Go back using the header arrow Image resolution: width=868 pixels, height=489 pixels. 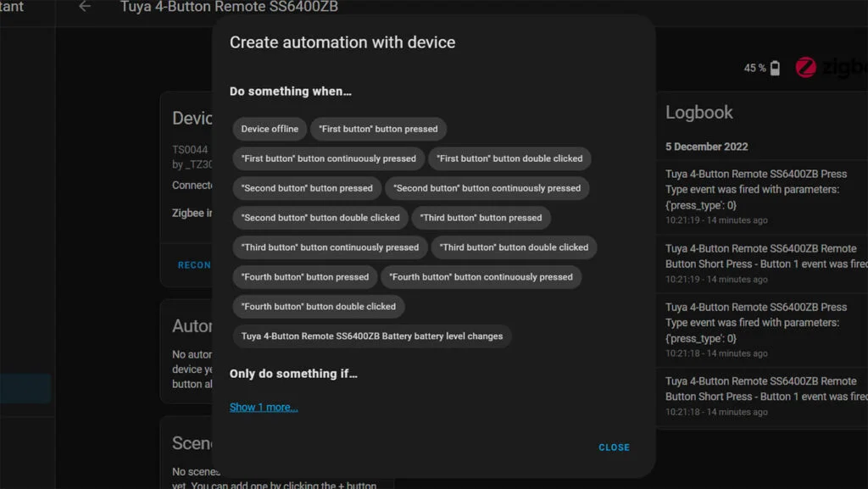point(85,7)
